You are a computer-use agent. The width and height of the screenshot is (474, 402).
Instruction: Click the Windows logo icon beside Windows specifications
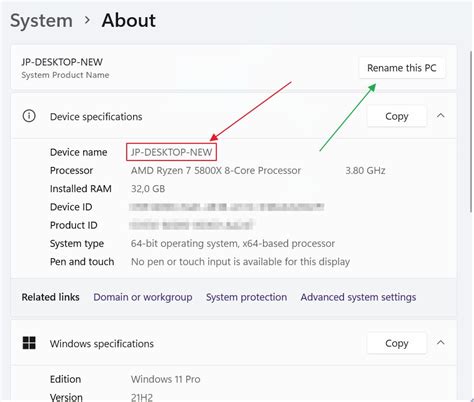29,343
